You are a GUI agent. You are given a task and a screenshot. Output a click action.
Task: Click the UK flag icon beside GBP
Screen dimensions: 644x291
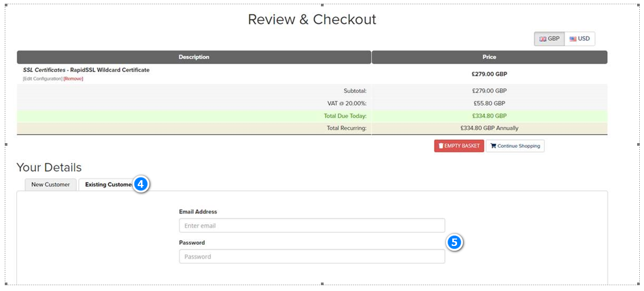pyautogui.click(x=543, y=39)
